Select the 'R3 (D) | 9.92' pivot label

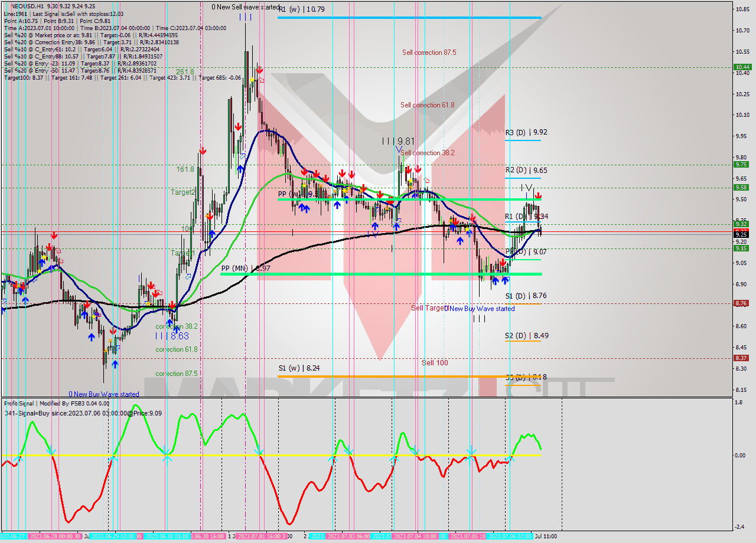(x=526, y=133)
